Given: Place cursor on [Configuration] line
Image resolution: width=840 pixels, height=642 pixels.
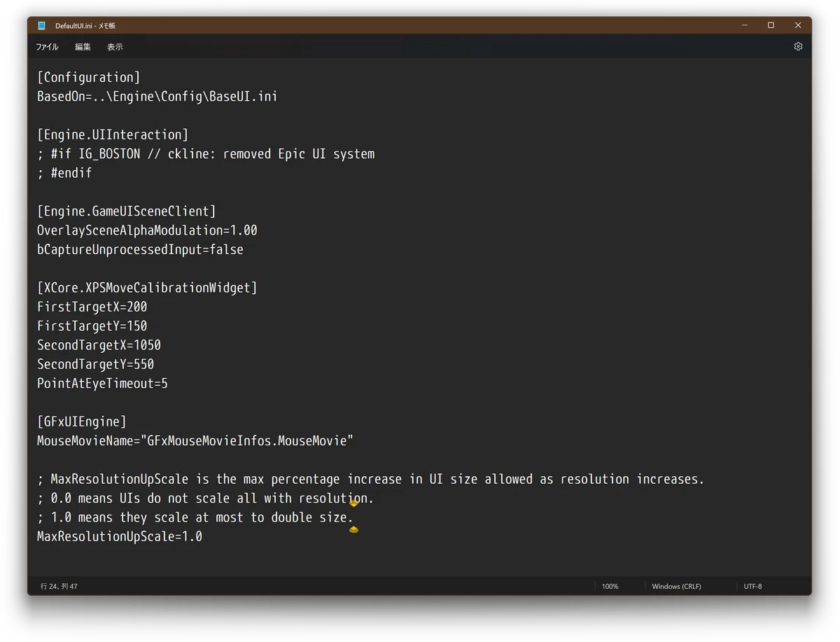Looking at the screenshot, I should click(x=89, y=77).
